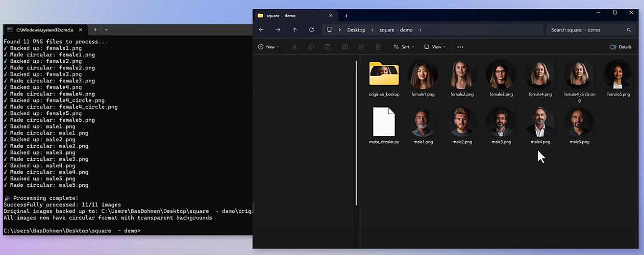Click Desktop in the address breadcrumb
Image resolution: width=644 pixels, height=255 pixels.
pyautogui.click(x=356, y=30)
